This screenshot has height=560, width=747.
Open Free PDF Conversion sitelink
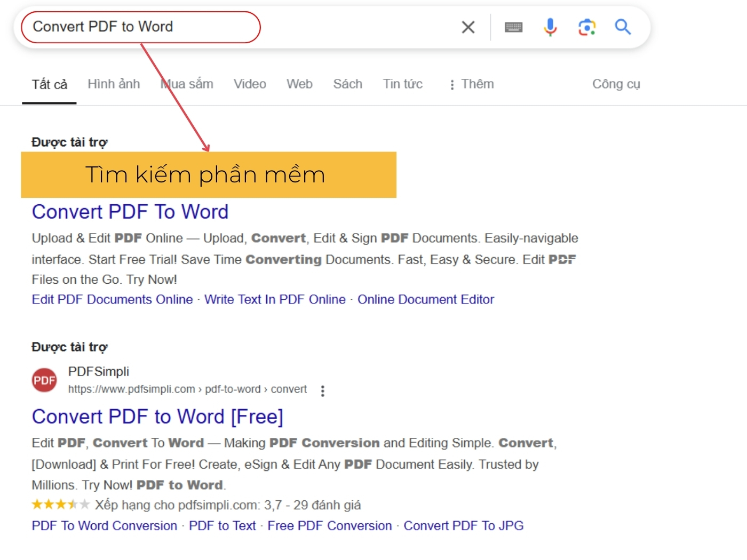click(x=330, y=526)
